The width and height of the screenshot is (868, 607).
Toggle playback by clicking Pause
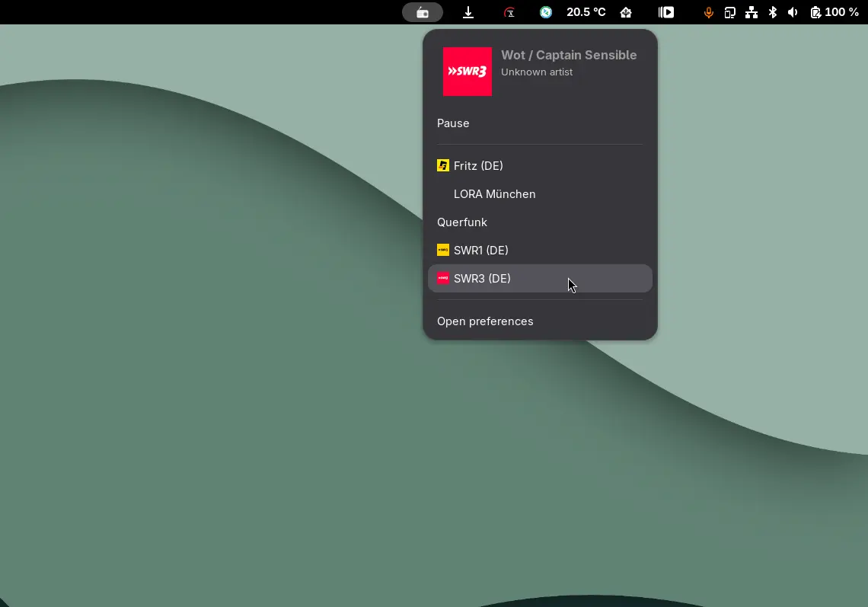click(453, 123)
